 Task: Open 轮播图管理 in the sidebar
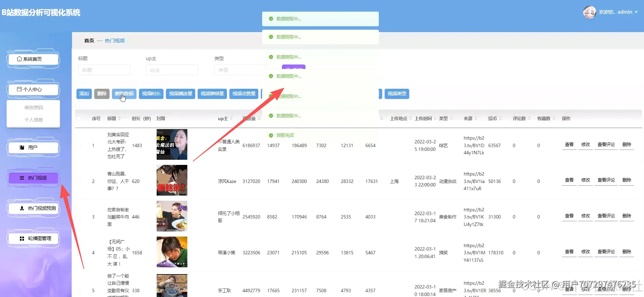(33, 239)
